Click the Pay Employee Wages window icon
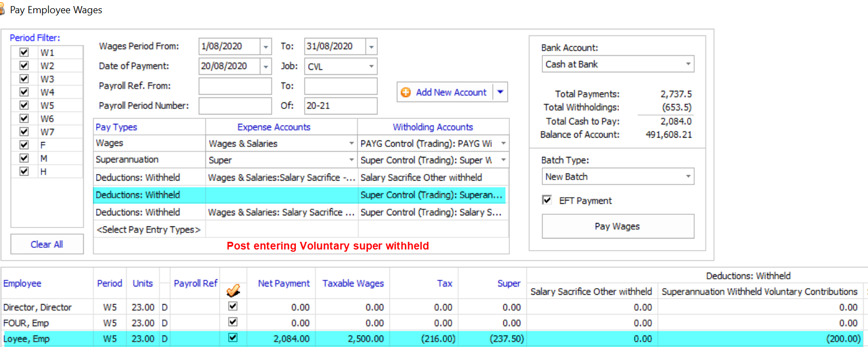The width and height of the screenshot is (868, 347). pyautogui.click(x=2, y=10)
